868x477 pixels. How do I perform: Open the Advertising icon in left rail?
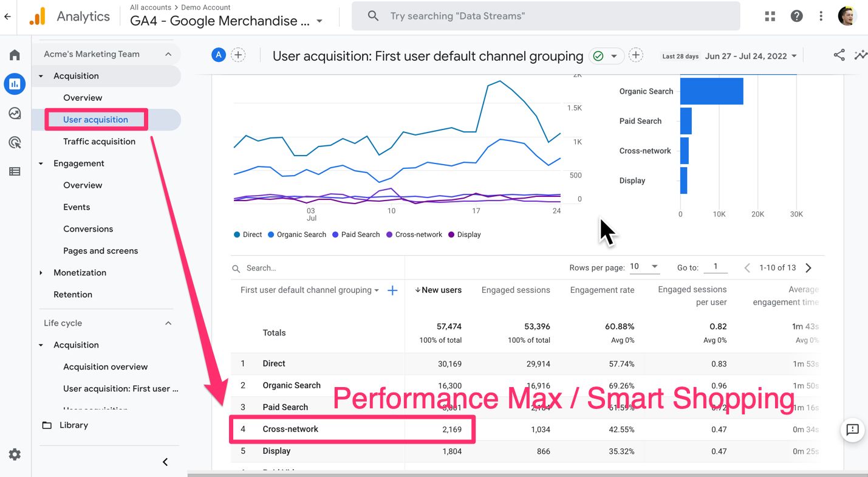point(15,142)
